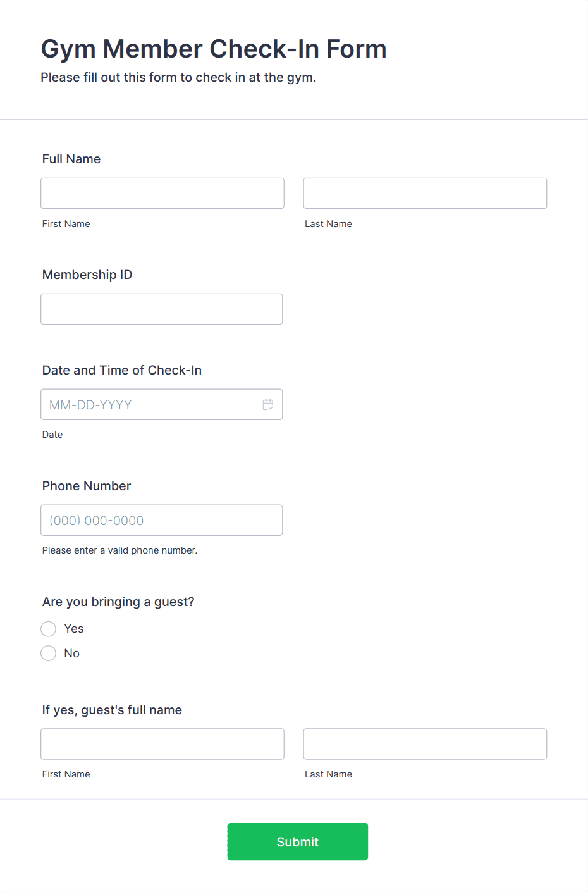
Task: Focus the member First Name field
Action: pyautogui.click(x=162, y=193)
